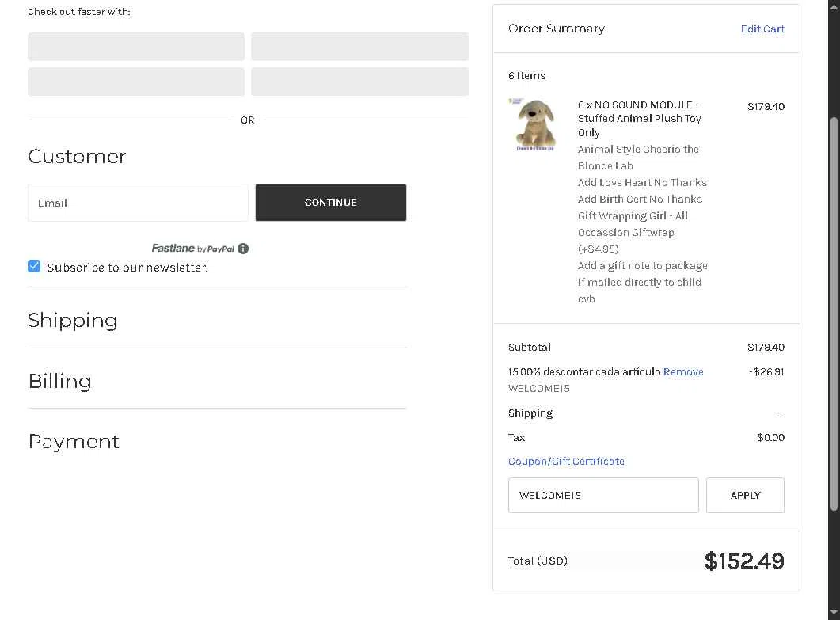Click the Fastlane by PayPal logo
The width and height of the screenshot is (840, 620).
click(x=193, y=249)
